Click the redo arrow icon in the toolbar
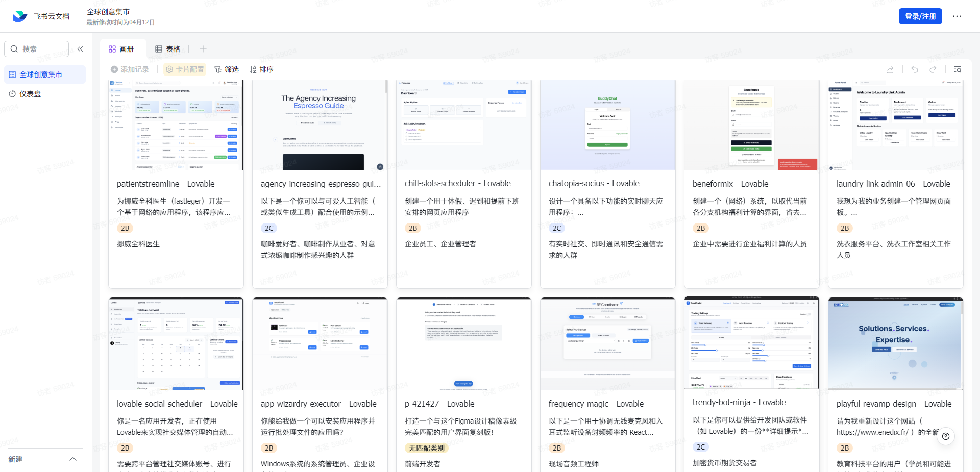 click(x=933, y=69)
